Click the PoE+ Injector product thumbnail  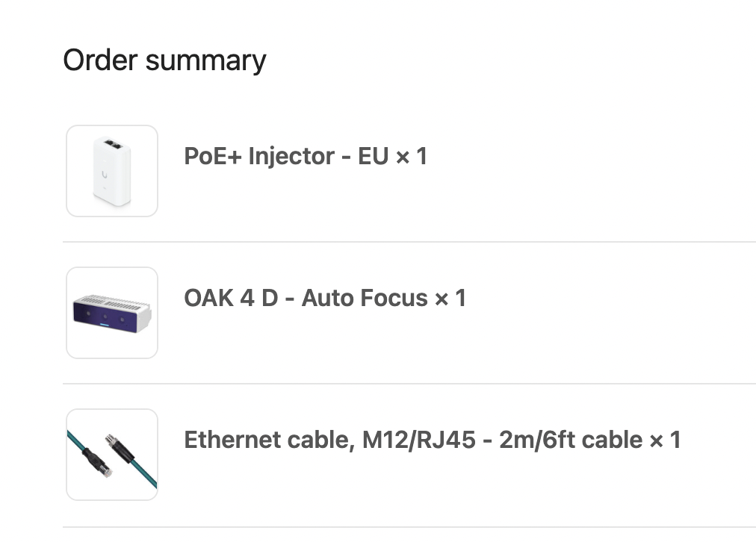tap(112, 171)
